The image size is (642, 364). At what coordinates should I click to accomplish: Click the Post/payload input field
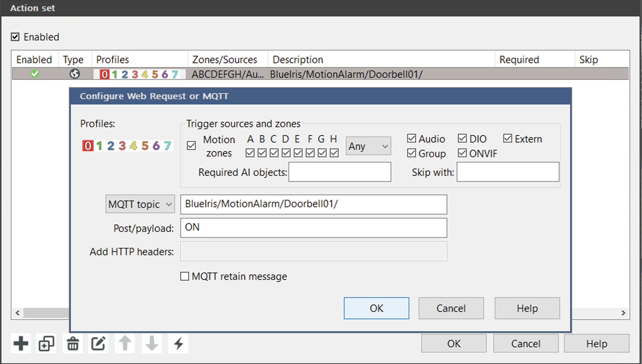[x=313, y=228]
